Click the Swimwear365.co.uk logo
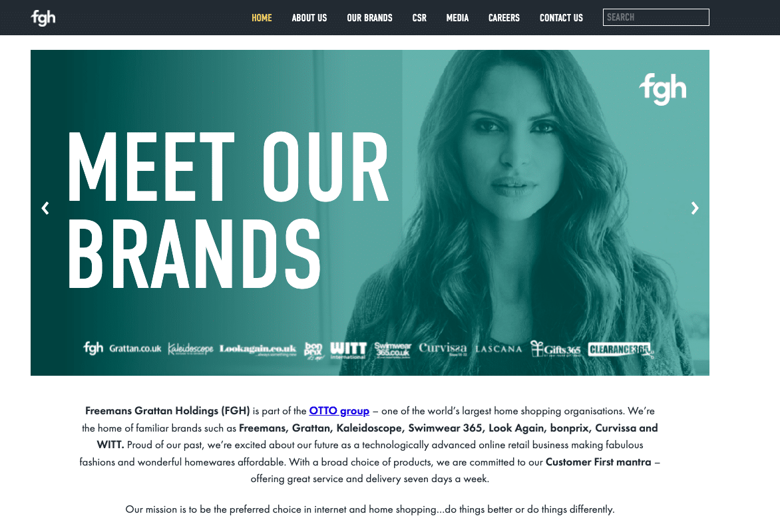This screenshot has height=532, width=780. tap(393, 350)
